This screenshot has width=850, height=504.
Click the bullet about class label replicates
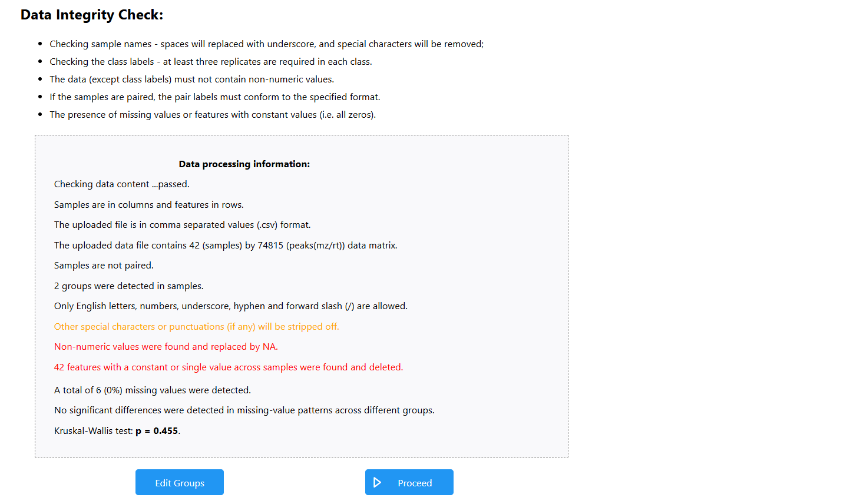pos(210,62)
